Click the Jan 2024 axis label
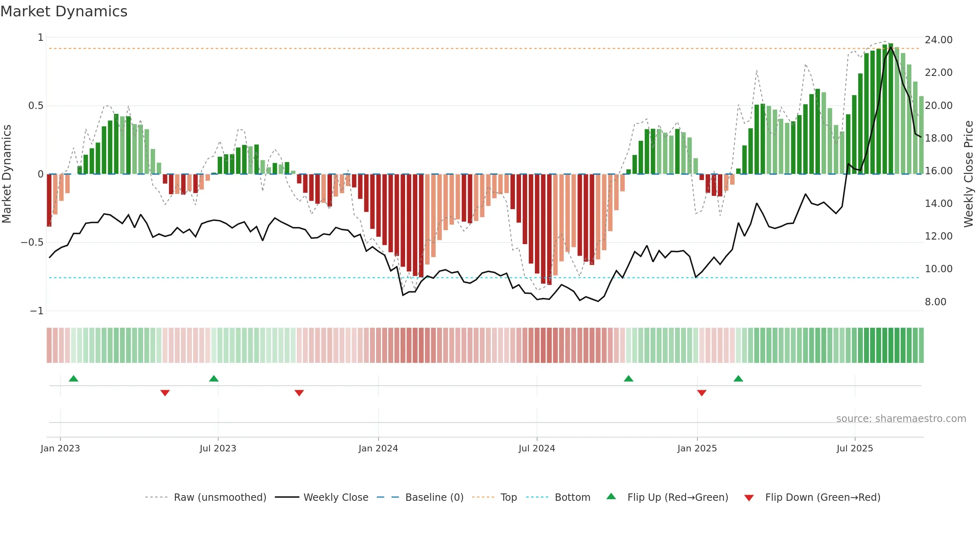 (379, 448)
